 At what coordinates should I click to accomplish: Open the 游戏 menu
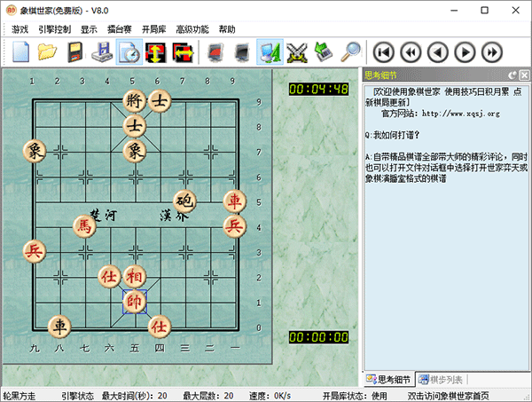20,29
